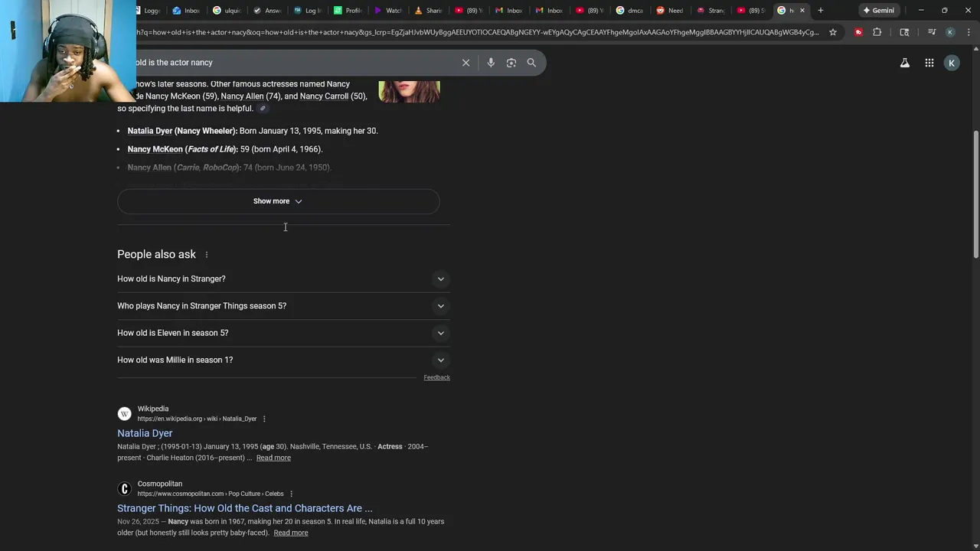Open the Google account K avatar on the page
Image resolution: width=980 pixels, height=551 pixels.
[952, 63]
